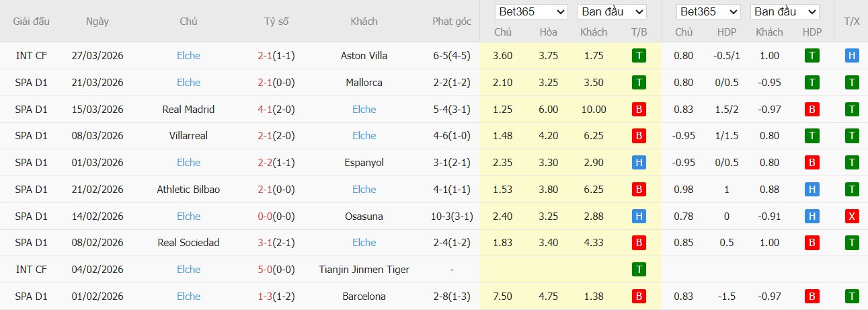Click the red X over/under badge in Osasuna row

[852, 217]
